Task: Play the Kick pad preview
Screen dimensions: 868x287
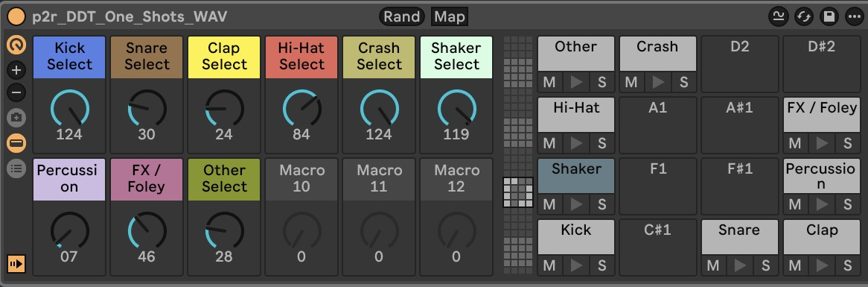Action: click(575, 265)
